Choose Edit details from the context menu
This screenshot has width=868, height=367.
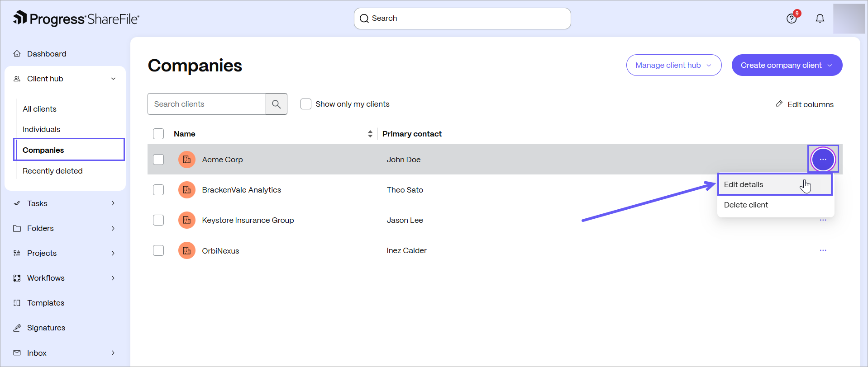coord(775,184)
